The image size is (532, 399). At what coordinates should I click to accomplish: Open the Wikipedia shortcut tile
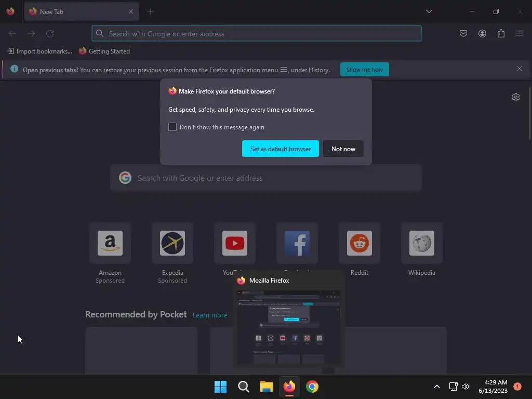pos(422,243)
